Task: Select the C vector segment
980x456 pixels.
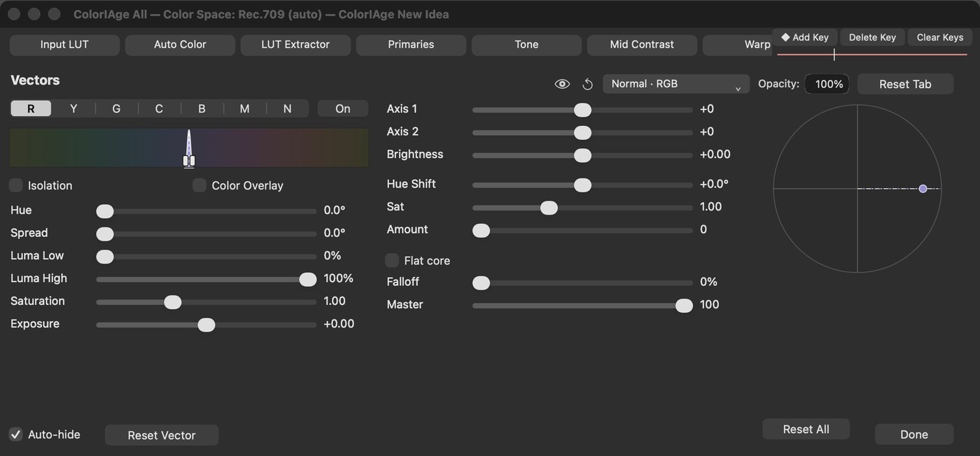Action: coord(159,108)
